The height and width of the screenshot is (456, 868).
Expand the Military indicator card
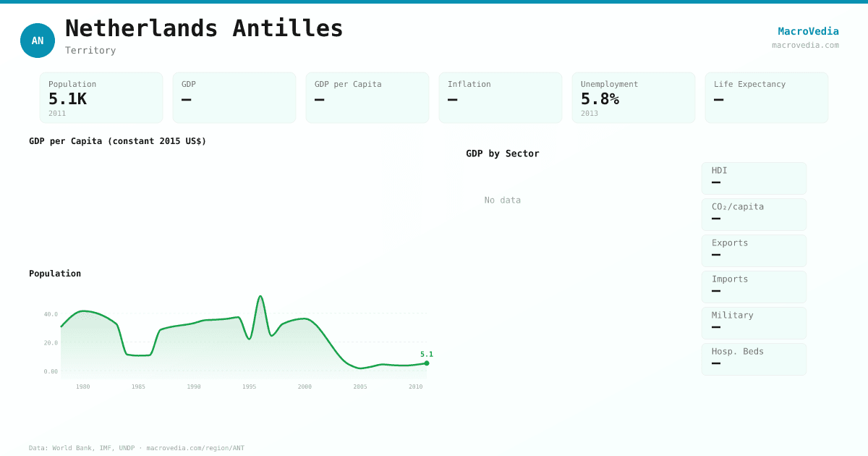click(x=754, y=323)
